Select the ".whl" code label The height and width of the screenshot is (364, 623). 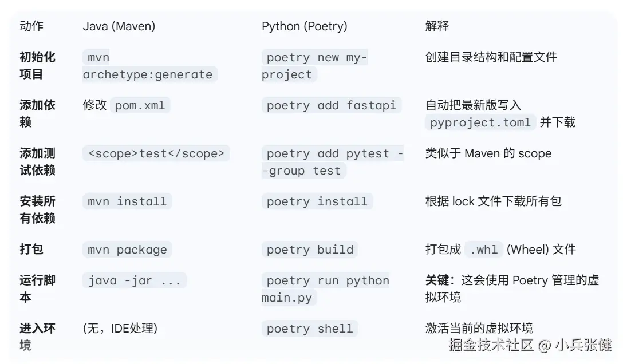pos(483,250)
